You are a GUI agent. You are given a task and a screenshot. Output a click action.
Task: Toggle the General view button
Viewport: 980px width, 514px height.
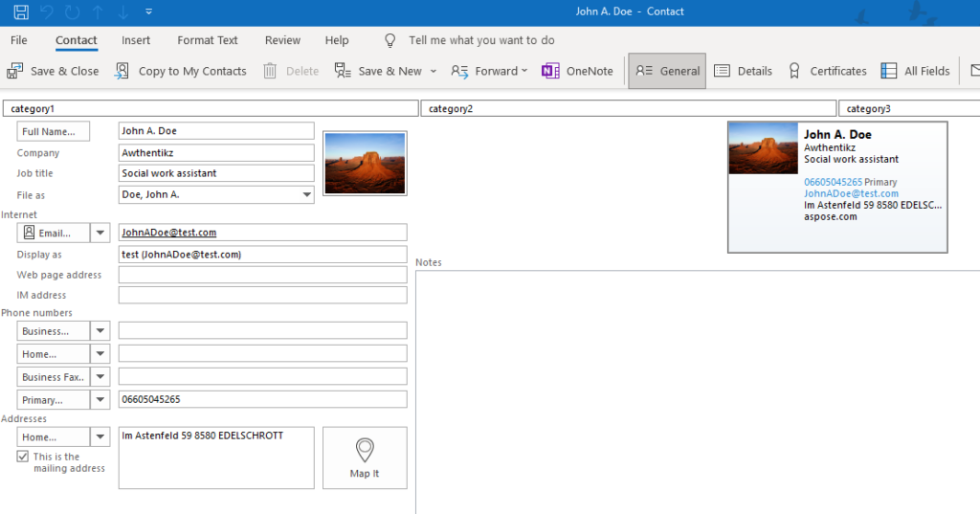click(x=667, y=71)
